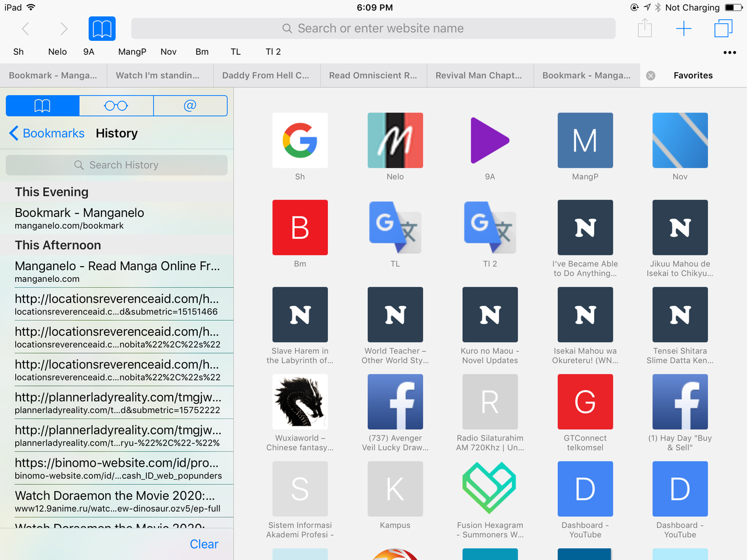747x560 pixels.
Task: Open I've Became Able to Do Anything favorite
Action: (x=585, y=228)
